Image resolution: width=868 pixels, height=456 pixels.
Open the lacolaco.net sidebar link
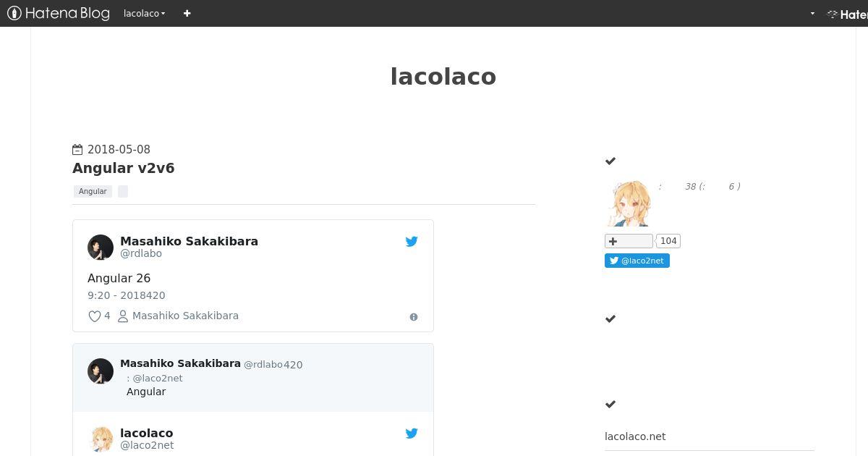point(635,436)
